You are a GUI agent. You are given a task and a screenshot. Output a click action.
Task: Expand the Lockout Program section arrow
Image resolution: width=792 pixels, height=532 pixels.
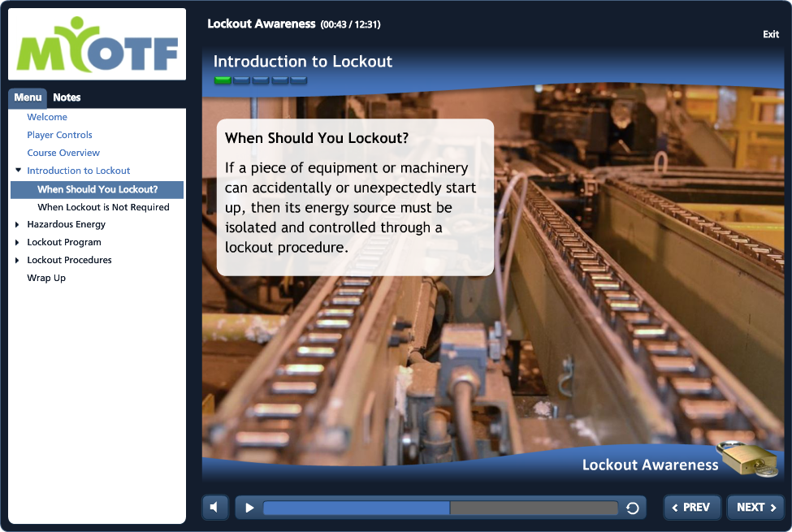[x=17, y=243]
